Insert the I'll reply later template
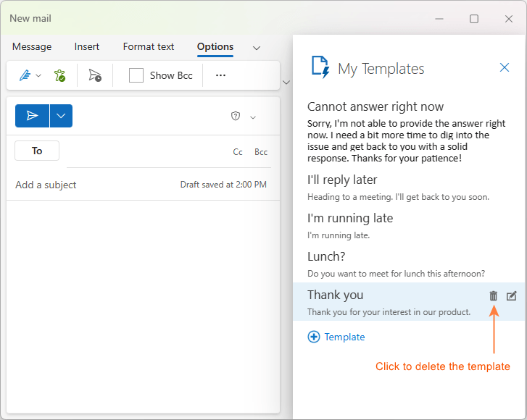Image resolution: width=527 pixels, height=420 pixels. tap(342, 180)
